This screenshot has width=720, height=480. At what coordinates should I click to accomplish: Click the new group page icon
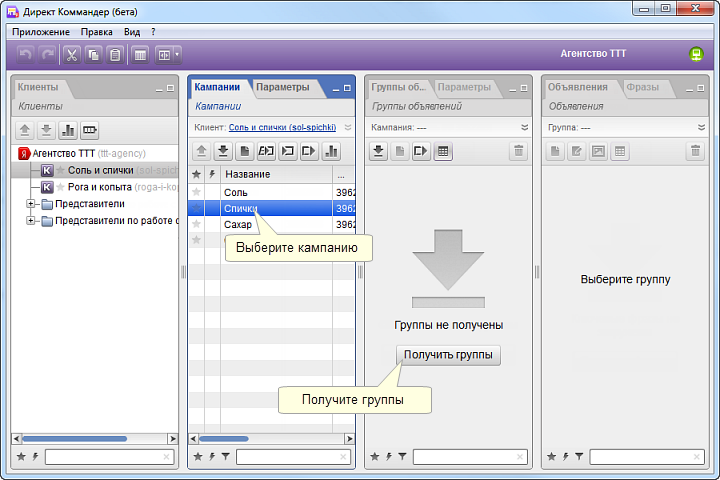400,151
